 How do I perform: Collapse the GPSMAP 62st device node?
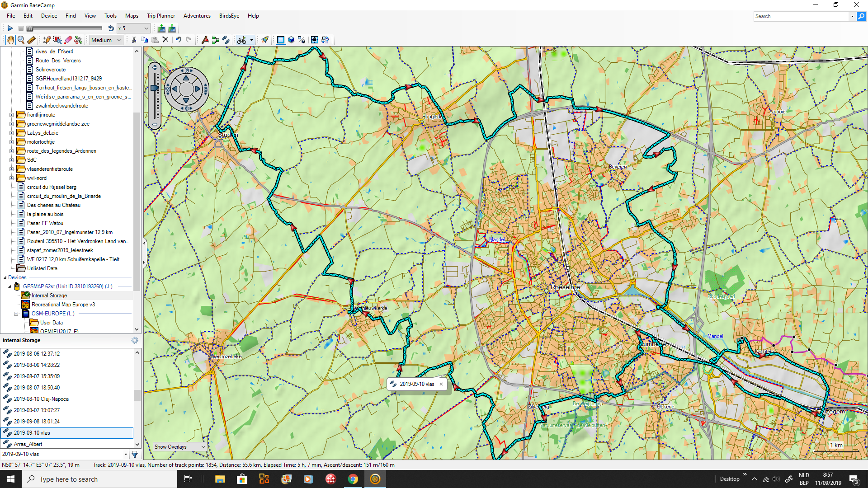click(x=9, y=286)
